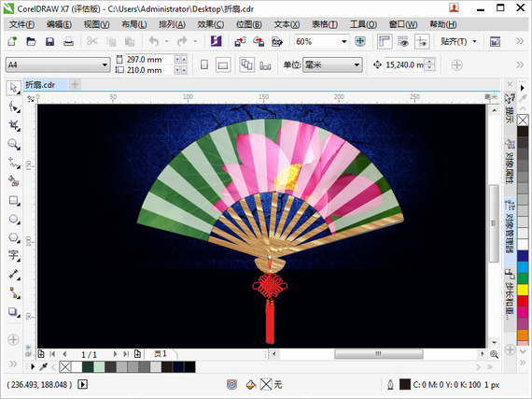Open zoom level dropdown 60%
This screenshot has height=399, width=532.
[344, 42]
